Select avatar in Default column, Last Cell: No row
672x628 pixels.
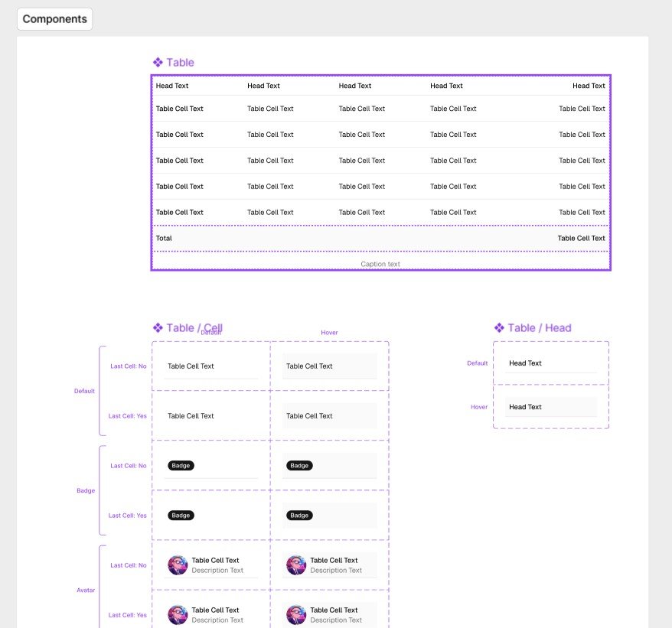coord(178,565)
